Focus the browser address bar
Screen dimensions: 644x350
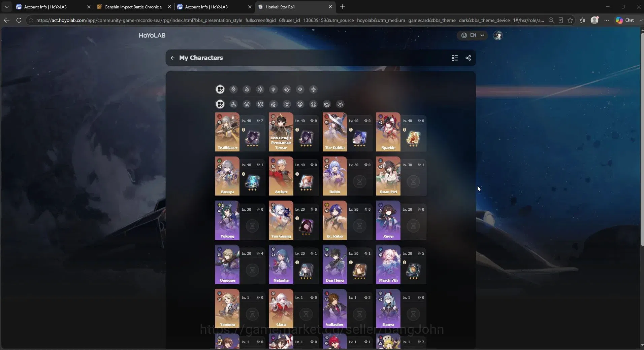[290, 20]
